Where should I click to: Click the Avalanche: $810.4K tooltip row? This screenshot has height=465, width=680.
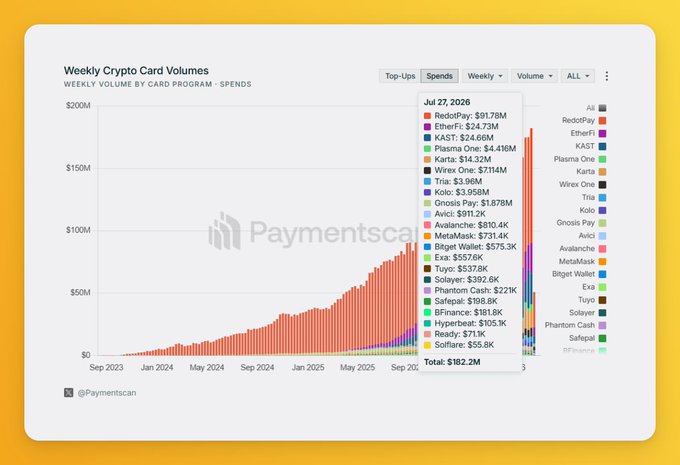pyautogui.click(x=466, y=225)
